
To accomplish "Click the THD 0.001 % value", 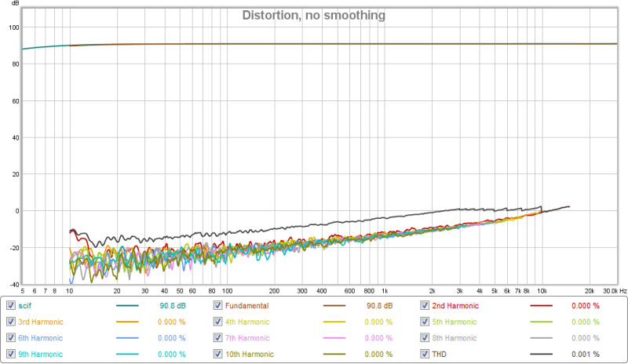I will point(586,354).
